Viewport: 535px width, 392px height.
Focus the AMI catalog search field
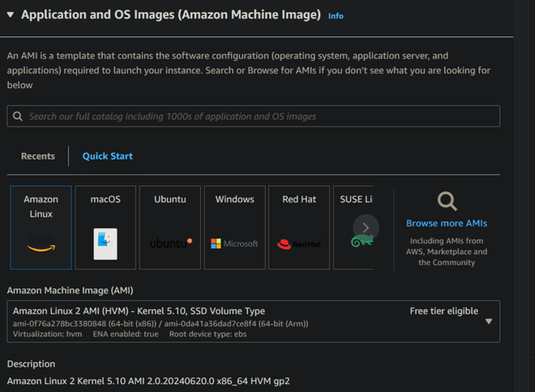coord(259,117)
